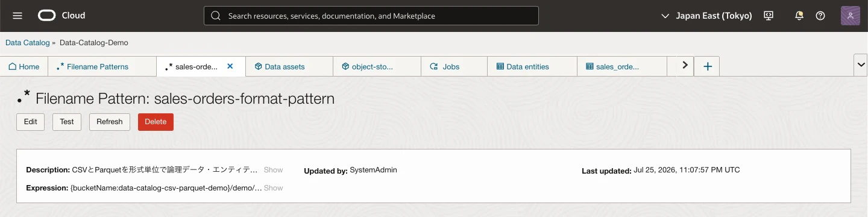This screenshot has height=217, width=868.
Task: Click the page title sales-orders-format-pattern
Action: coord(244,98)
